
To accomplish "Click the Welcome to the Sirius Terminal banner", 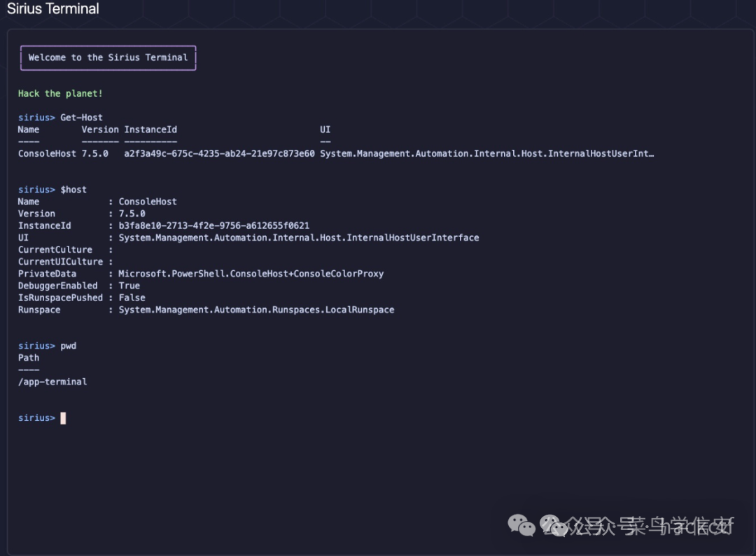I will (108, 57).
